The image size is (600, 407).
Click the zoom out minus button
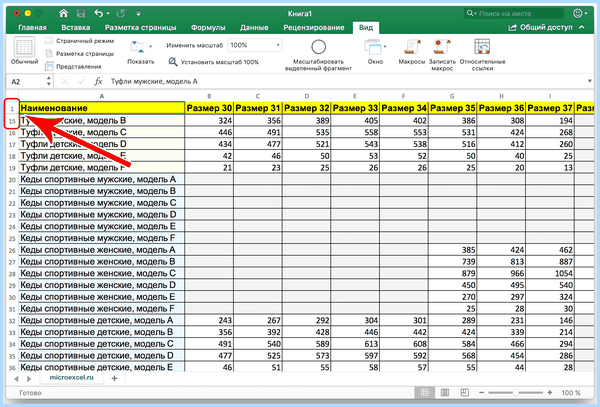point(481,392)
